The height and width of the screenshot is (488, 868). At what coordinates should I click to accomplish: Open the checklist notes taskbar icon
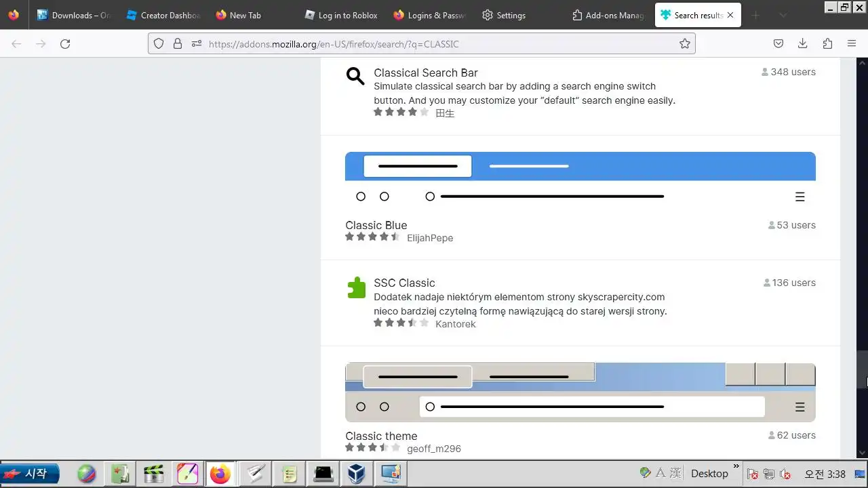(x=290, y=474)
